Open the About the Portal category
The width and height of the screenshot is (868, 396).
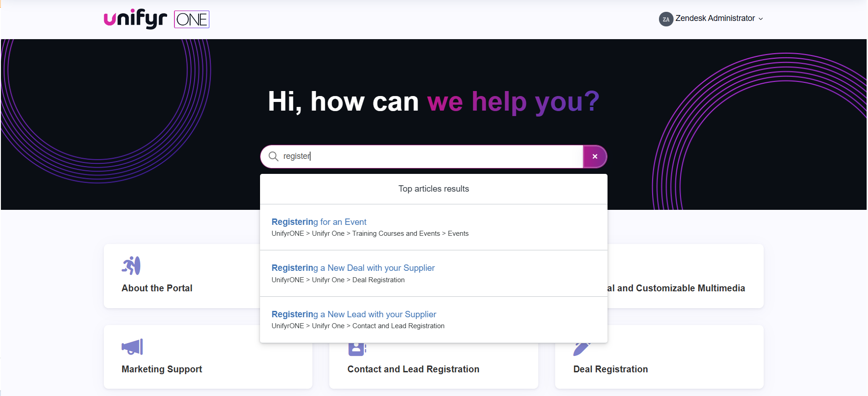[x=157, y=288]
